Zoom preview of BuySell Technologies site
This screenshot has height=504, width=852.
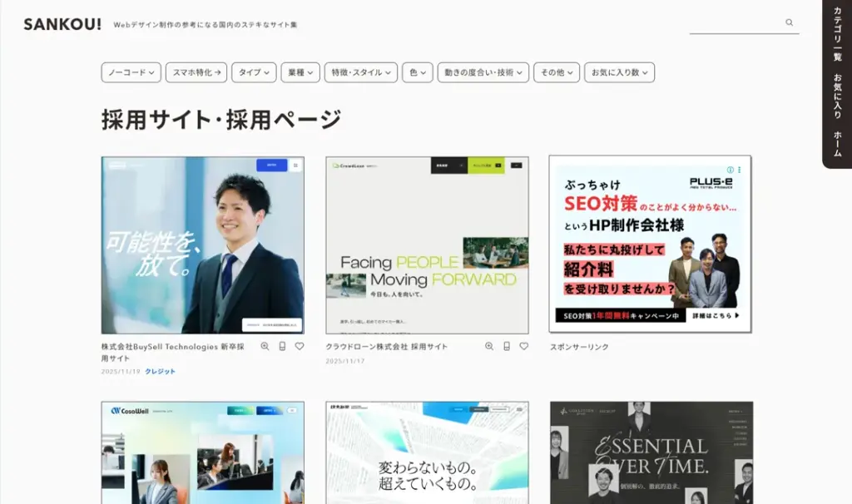[x=265, y=346]
